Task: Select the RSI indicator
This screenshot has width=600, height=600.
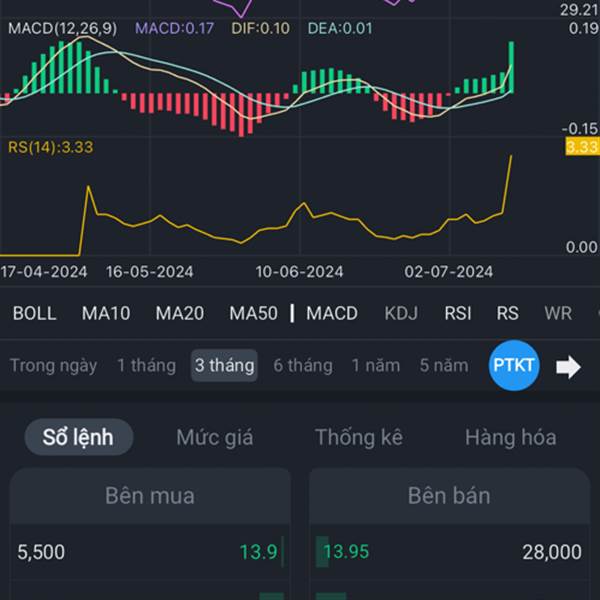Action: [458, 313]
